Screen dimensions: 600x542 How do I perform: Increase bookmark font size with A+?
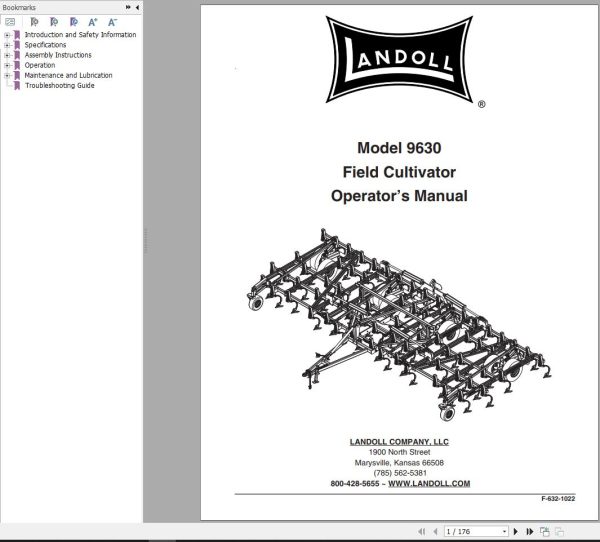93,22
